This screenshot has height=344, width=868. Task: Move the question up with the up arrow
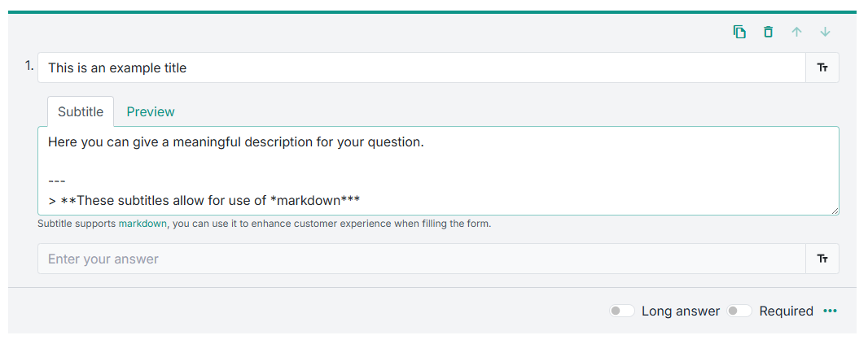click(x=796, y=32)
